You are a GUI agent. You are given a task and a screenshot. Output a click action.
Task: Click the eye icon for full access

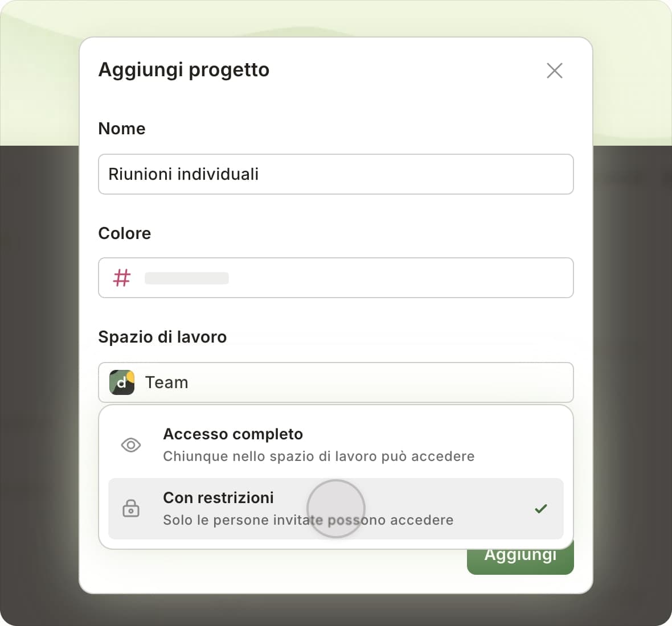131,445
